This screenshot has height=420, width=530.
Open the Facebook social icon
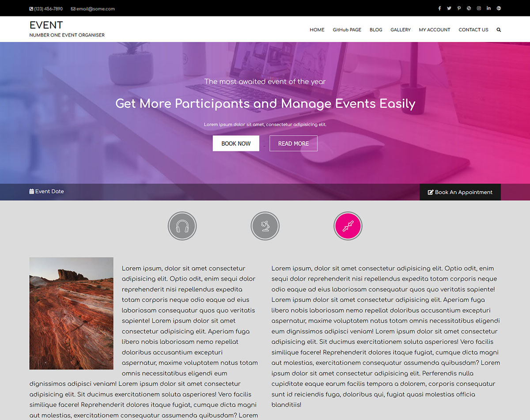pyautogui.click(x=439, y=8)
